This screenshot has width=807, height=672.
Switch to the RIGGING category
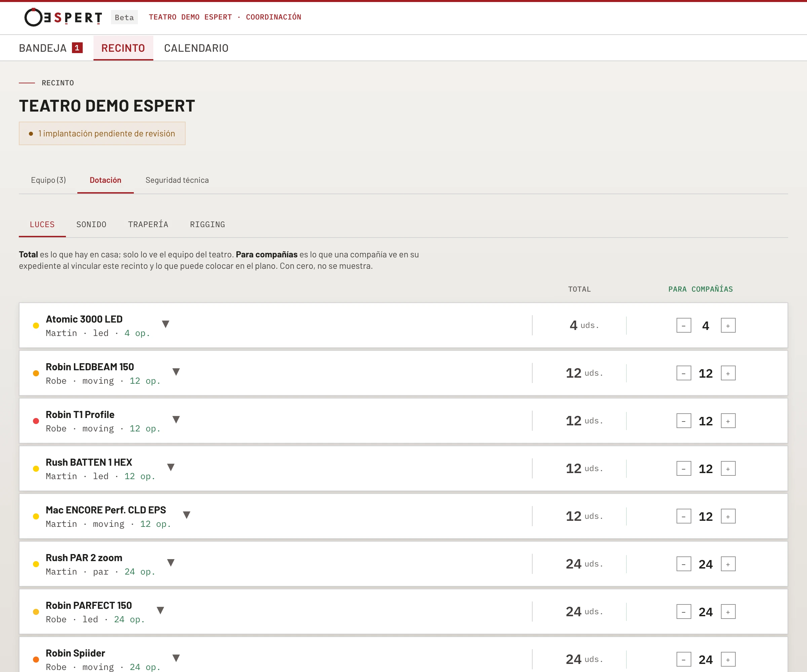[207, 224]
